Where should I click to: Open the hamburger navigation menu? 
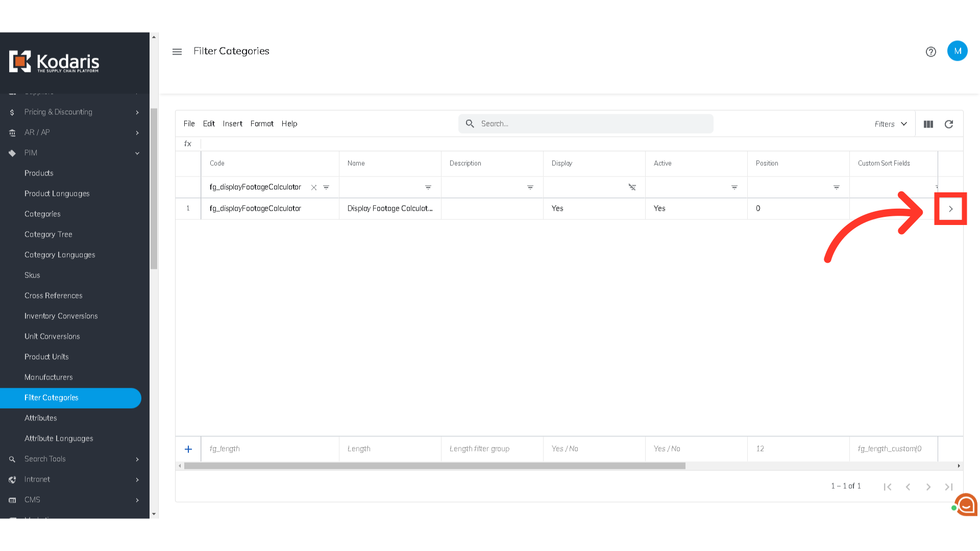click(177, 52)
